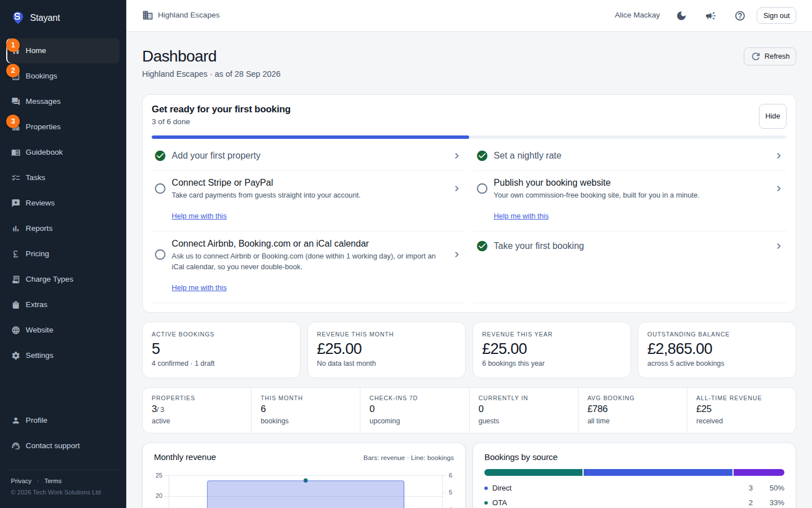The width and height of the screenshot is (812, 508).
Task: Expand Publish your booking website chevron
Action: tap(779, 189)
